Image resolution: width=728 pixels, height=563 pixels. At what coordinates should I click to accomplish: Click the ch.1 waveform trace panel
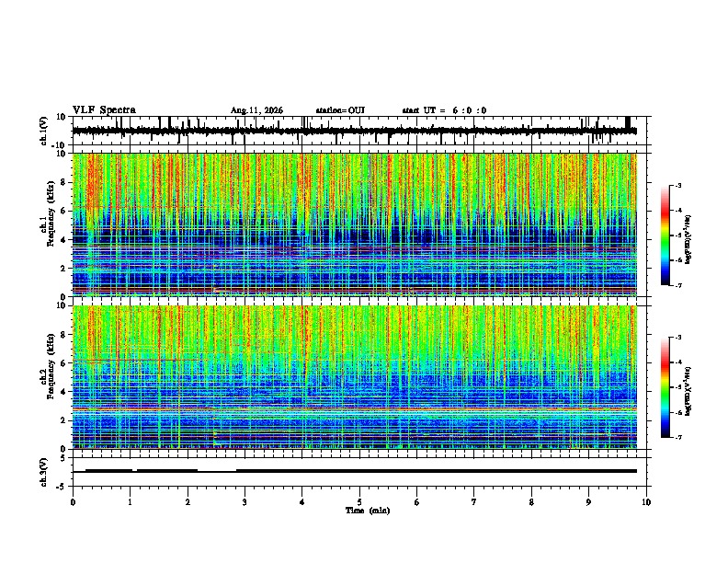359,131
